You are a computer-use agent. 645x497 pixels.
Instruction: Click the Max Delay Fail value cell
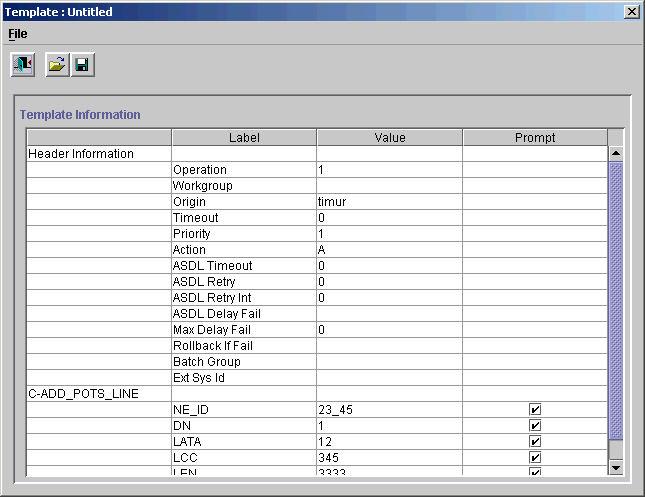[390, 330]
